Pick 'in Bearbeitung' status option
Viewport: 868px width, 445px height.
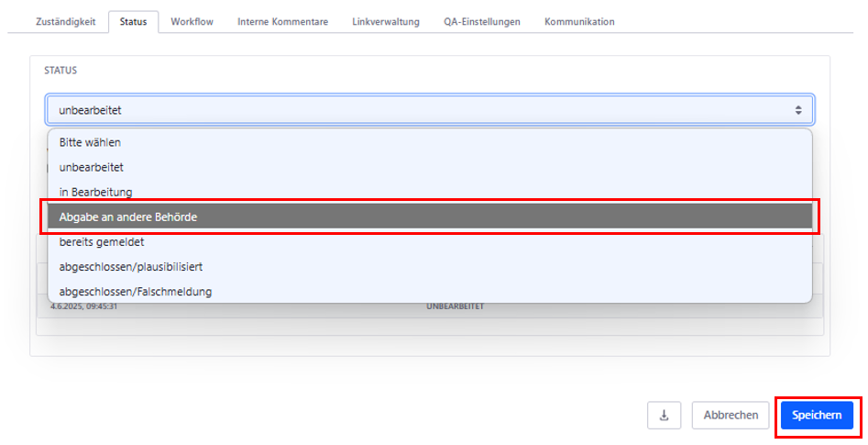pyautogui.click(x=430, y=193)
